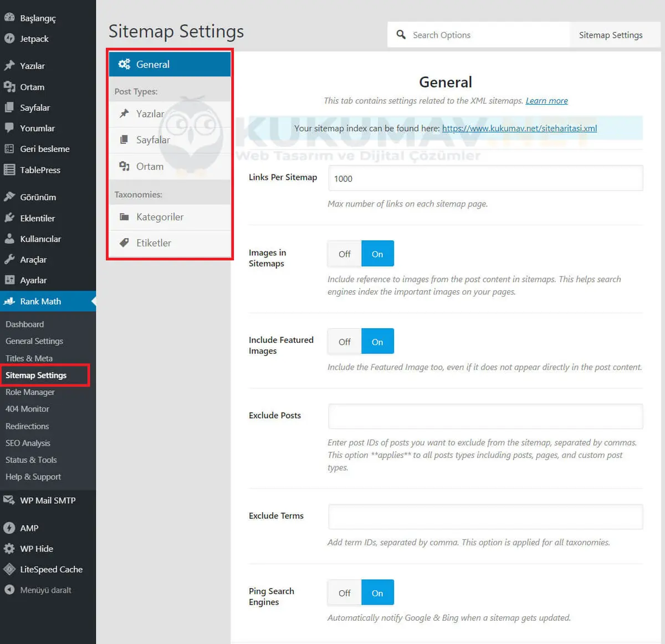665x644 pixels.
Task: Click the Sayfalar pages icon in admin menu
Action: point(9,107)
